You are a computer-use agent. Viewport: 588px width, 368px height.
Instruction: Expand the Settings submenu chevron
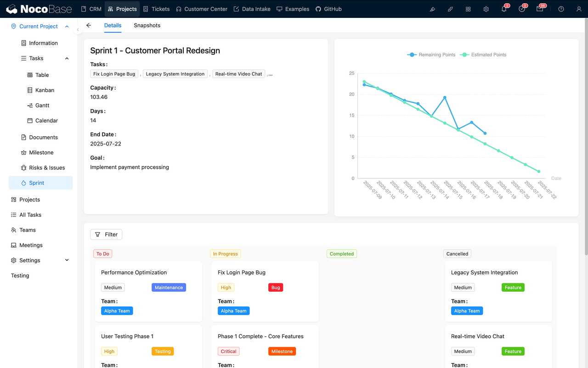click(67, 260)
